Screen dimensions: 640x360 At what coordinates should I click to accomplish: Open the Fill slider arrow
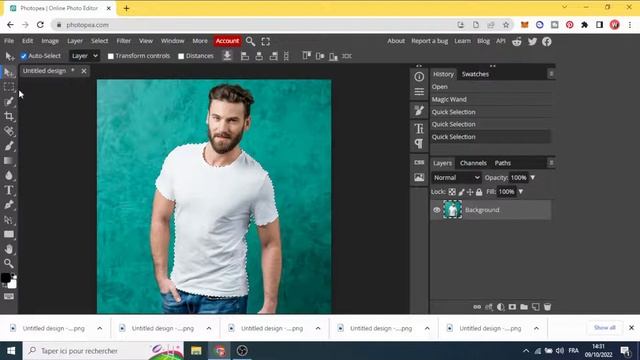(x=521, y=191)
